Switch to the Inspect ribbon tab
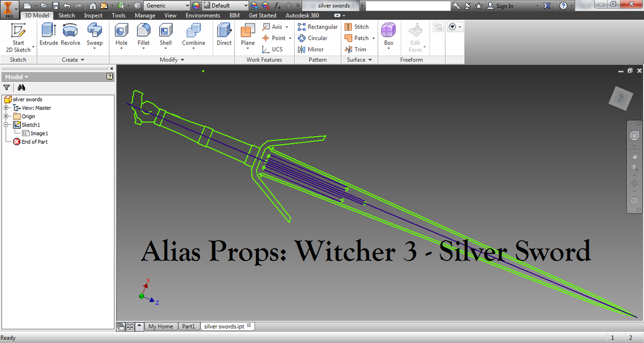The image size is (644, 343). tap(92, 16)
